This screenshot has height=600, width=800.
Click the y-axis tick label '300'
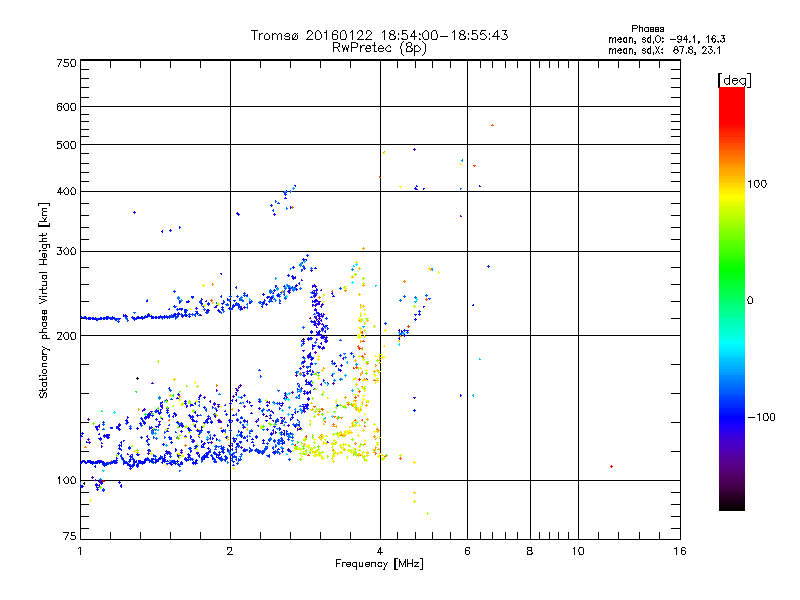tap(66, 252)
